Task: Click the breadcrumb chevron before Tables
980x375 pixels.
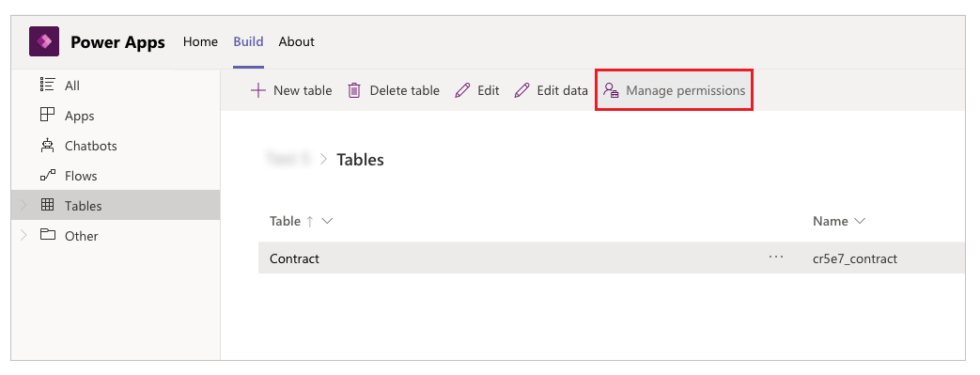Action: pyautogui.click(x=324, y=160)
